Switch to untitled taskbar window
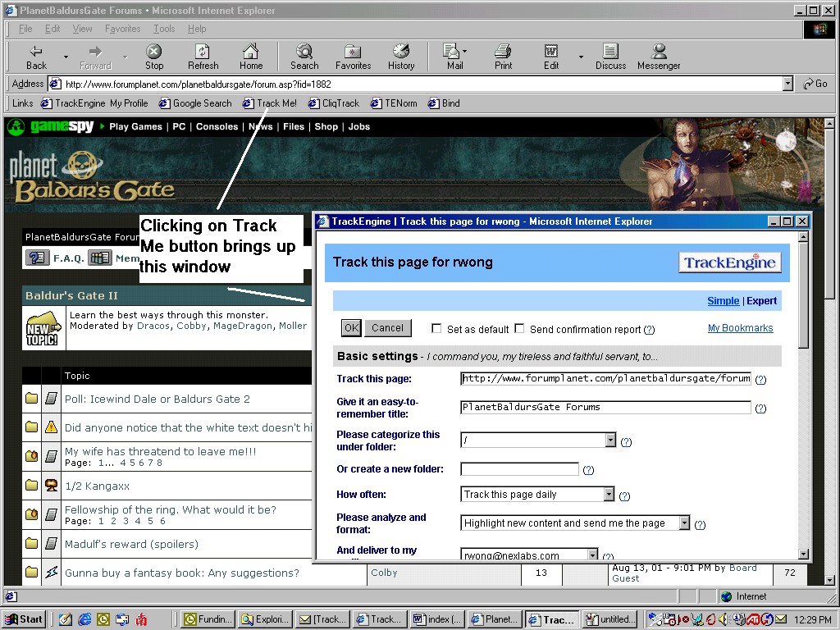 609,619
